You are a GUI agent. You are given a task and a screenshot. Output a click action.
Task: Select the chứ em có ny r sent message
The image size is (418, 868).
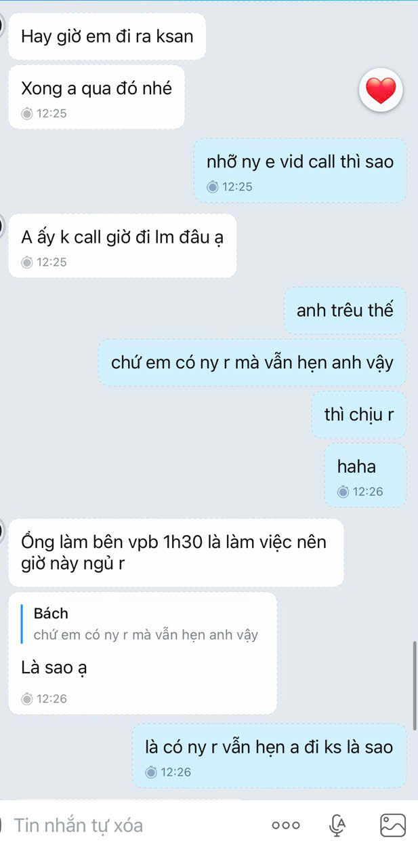[252, 363]
